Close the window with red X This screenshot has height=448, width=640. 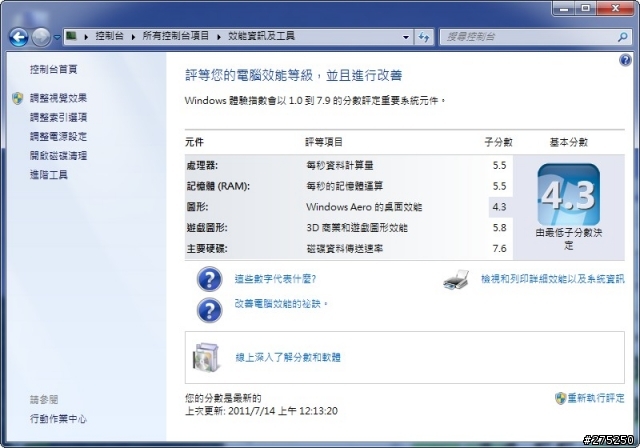[x=615, y=8]
